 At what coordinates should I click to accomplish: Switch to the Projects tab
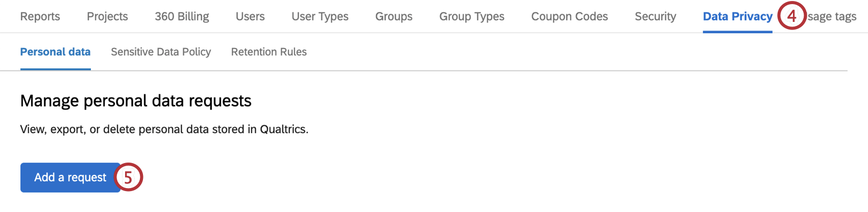[107, 16]
